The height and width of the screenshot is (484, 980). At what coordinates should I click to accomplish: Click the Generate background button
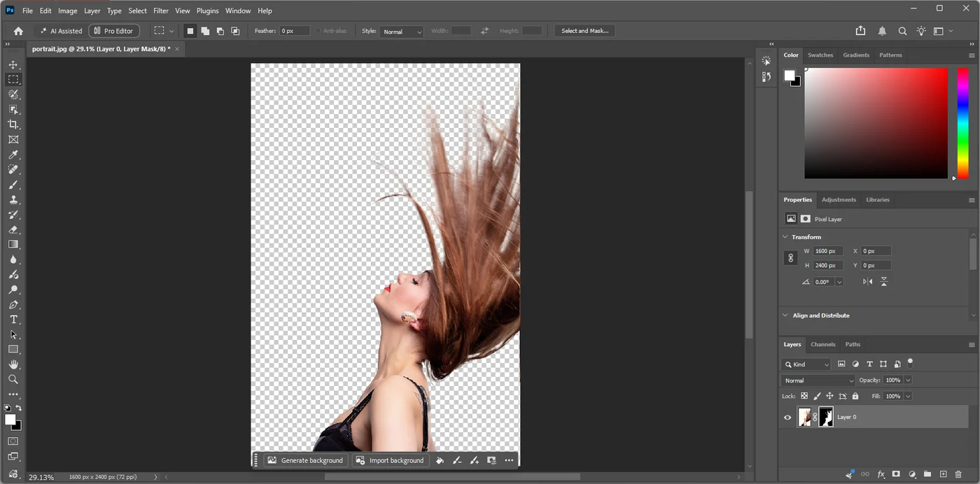[305, 460]
